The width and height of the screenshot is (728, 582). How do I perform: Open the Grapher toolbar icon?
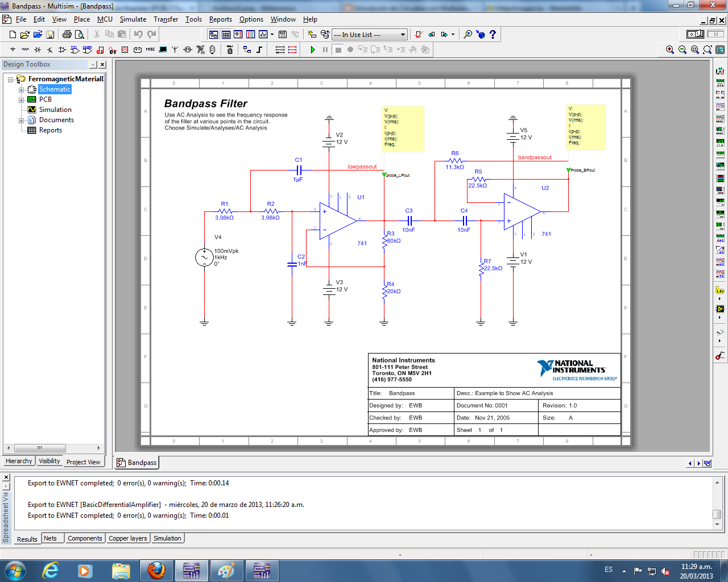(x=263, y=35)
